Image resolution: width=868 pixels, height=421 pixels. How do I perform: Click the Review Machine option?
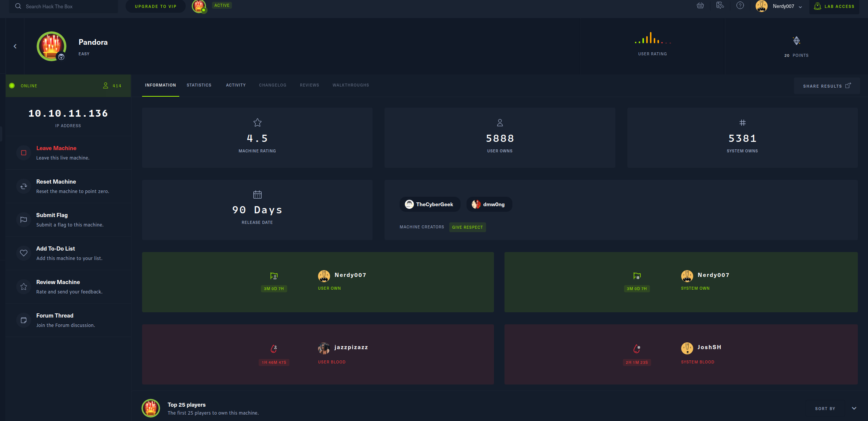point(68,287)
